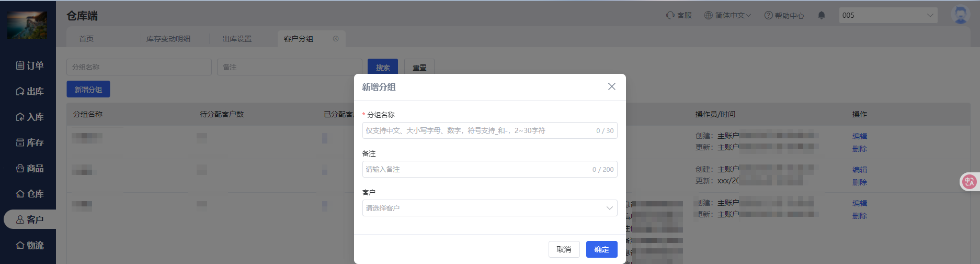
Task: Open the 首页 tab
Action: [86, 39]
